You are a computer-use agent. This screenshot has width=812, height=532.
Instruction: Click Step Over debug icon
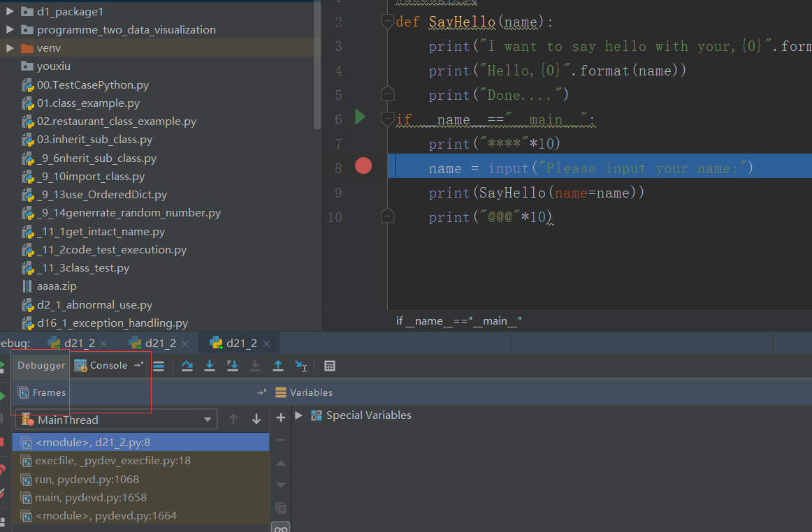click(x=187, y=366)
